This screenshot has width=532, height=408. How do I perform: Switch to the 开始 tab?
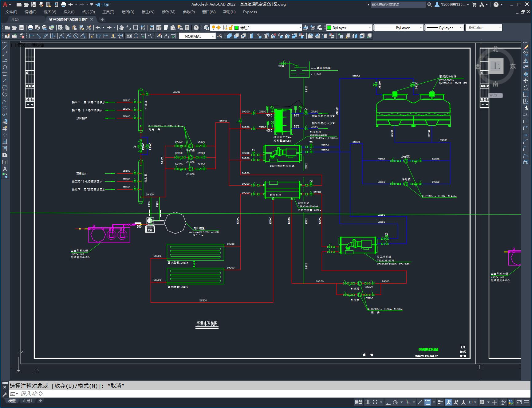click(x=15, y=19)
